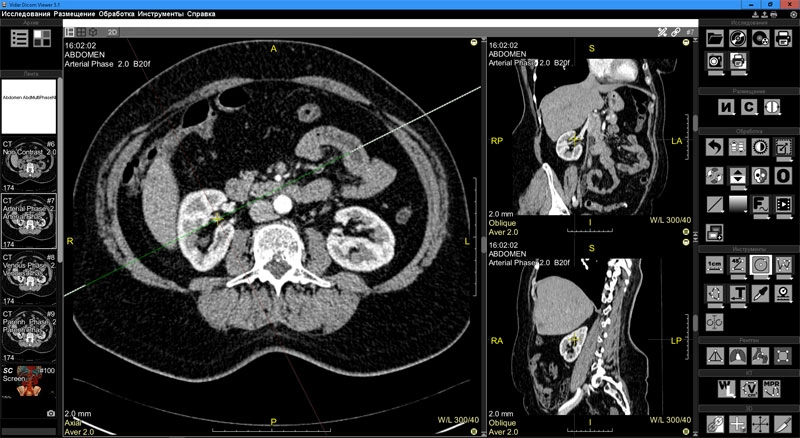Image resolution: width=800 pixels, height=438 pixels.
Task: Click the И layout button in Размещение
Action: [x=726, y=106]
